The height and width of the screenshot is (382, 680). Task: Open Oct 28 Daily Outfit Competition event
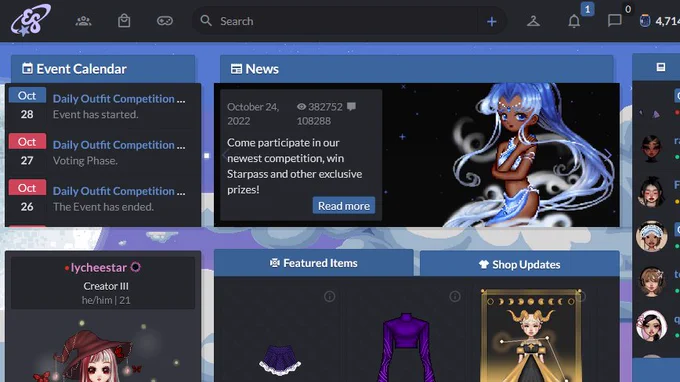[119, 98]
